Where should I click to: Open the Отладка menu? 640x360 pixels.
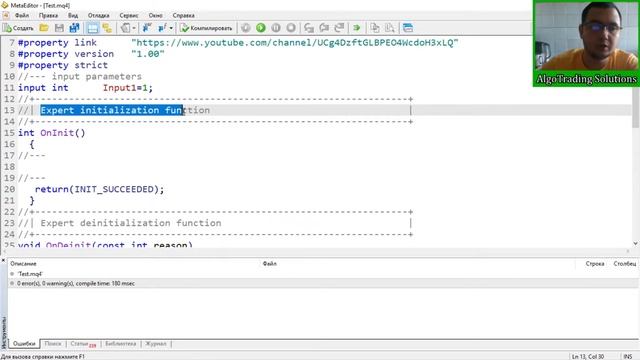98,16
